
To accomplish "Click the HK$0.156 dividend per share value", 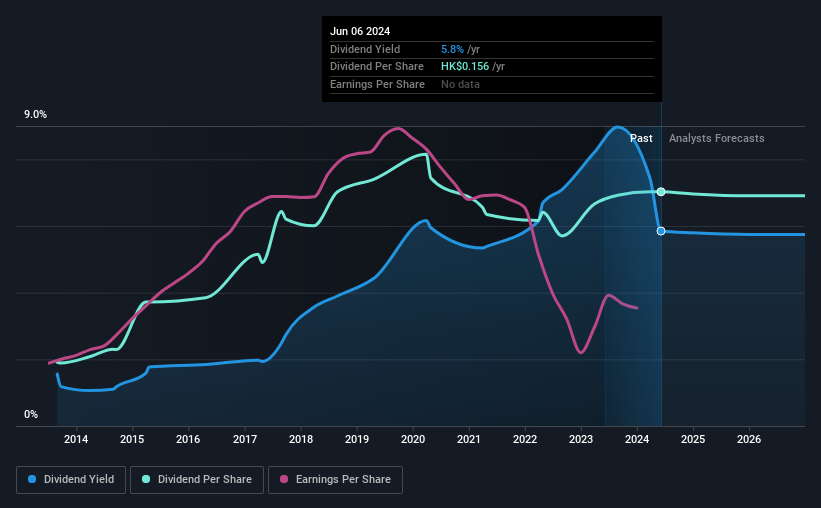I will pyautogui.click(x=465, y=67).
